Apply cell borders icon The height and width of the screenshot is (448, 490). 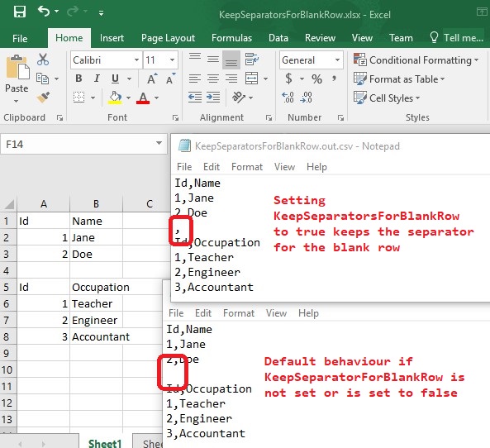click(x=78, y=98)
